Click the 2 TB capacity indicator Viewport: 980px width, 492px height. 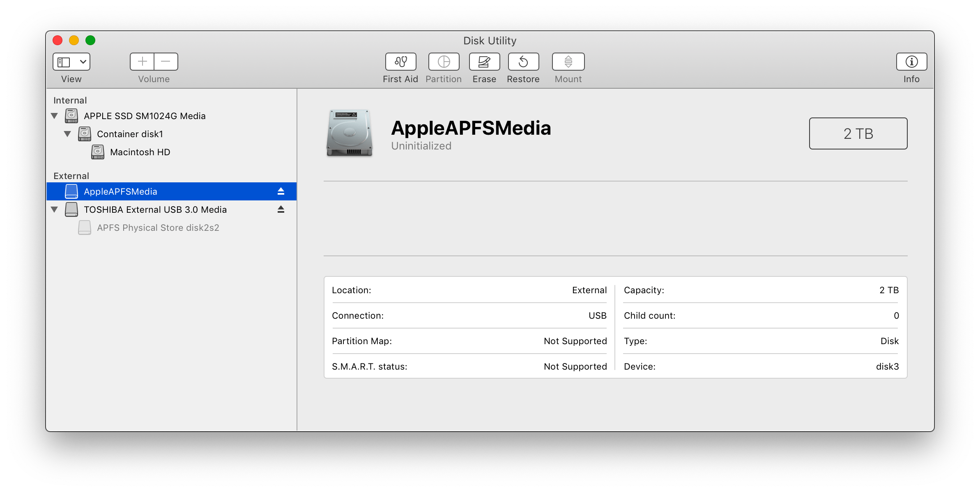858,133
